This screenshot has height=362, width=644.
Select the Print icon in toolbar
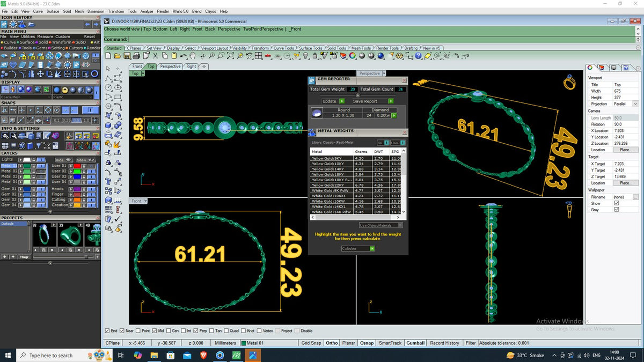(136, 55)
